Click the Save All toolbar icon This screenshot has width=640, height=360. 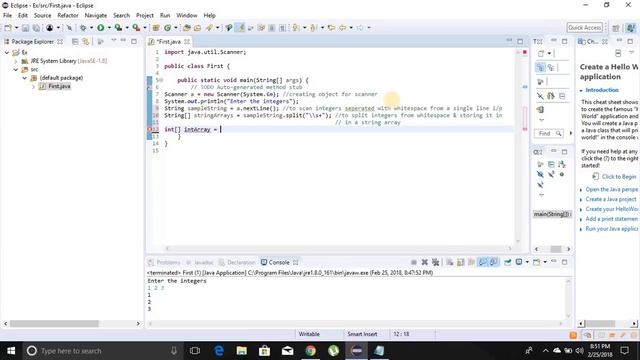point(36,28)
